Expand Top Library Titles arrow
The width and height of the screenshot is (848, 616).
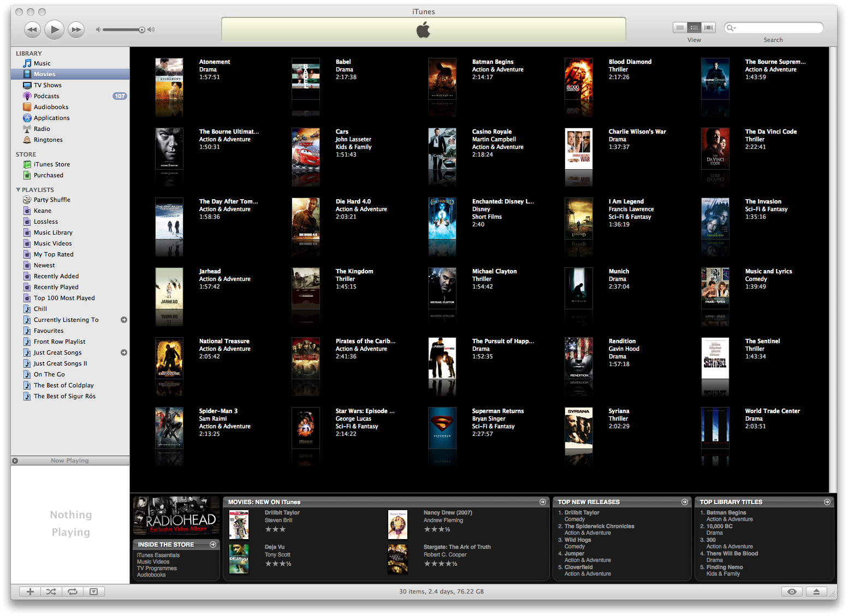pos(827,502)
